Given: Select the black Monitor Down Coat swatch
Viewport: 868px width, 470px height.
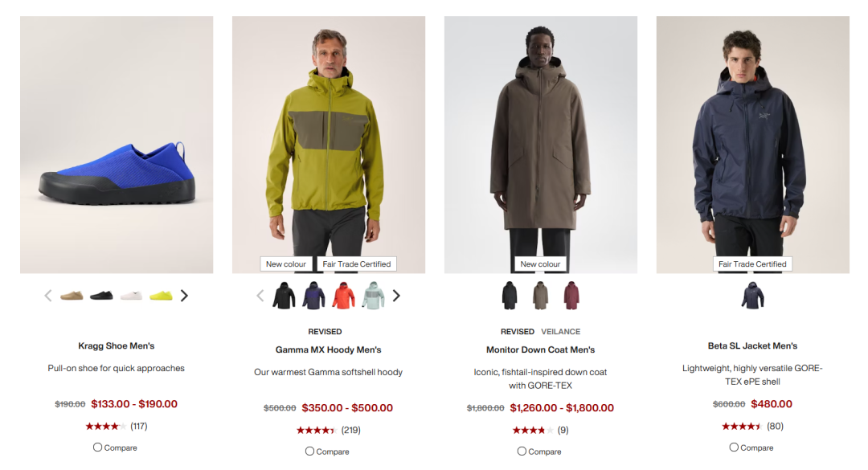Looking at the screenshot, I should pos(510,296).
